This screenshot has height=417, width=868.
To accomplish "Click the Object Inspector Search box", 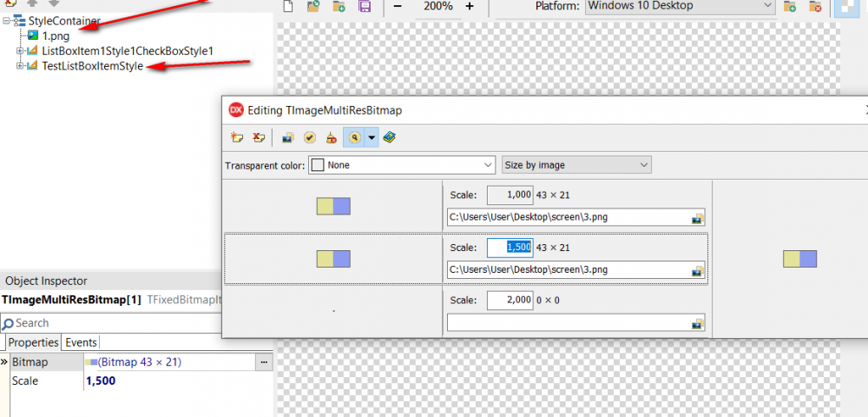I will coord(111,323).
